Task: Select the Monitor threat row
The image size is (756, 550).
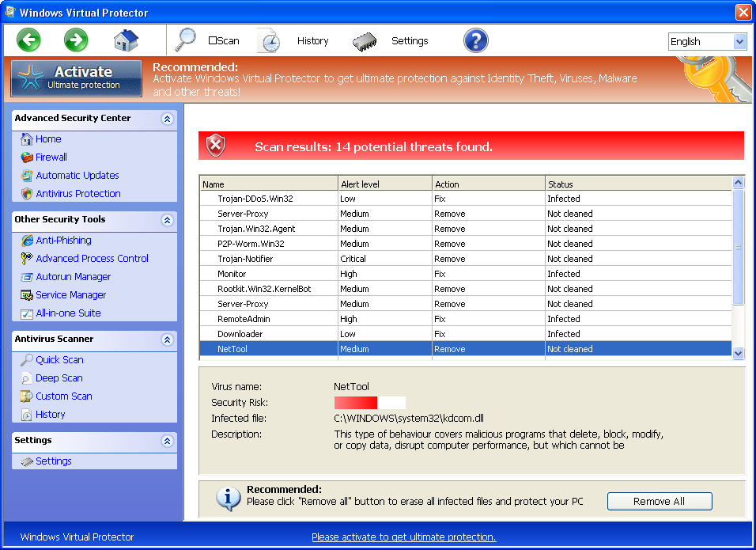Action: click(x=466, y=274)
